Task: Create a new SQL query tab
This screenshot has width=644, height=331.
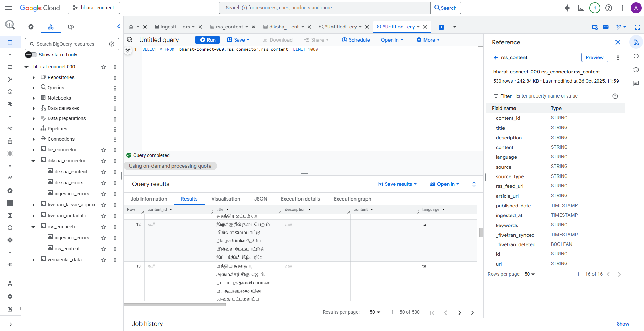Action: 441,27
